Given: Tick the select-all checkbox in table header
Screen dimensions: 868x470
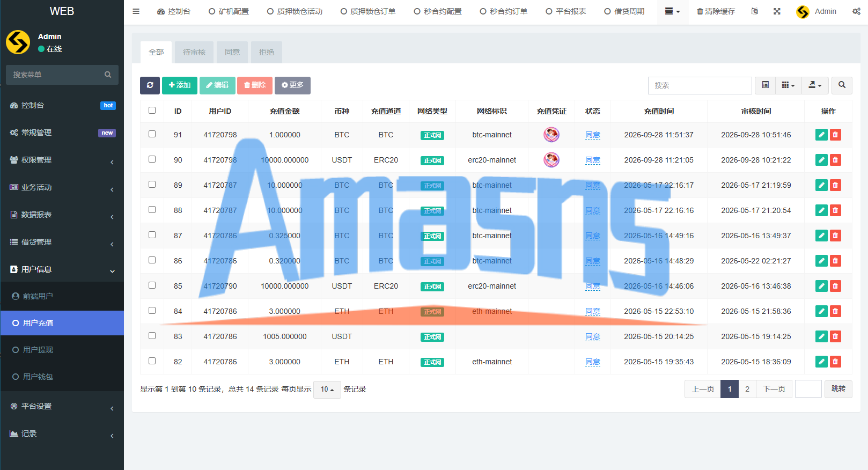Looking at the screenshot, I should point(152,111).
